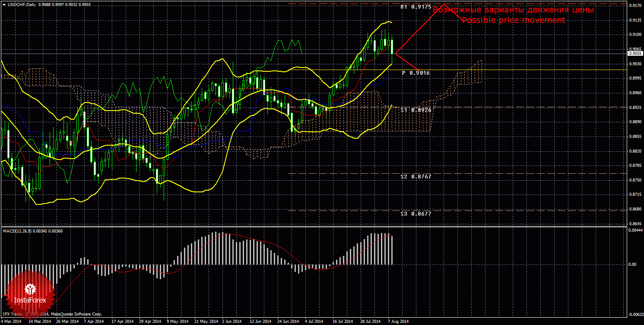Viewport: 644px width, 325px height.
Task: Click the 26 Mar 2014 date label
Action: (67, 322)
